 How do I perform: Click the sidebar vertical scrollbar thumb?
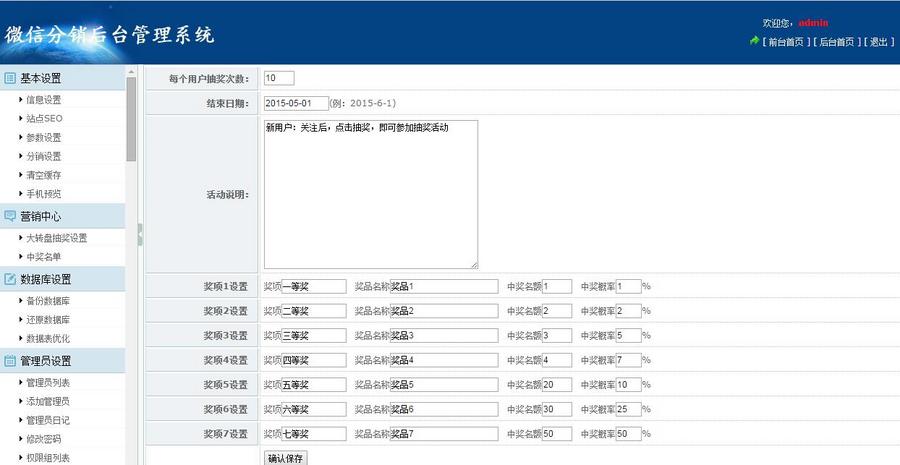tap(131, 119)
